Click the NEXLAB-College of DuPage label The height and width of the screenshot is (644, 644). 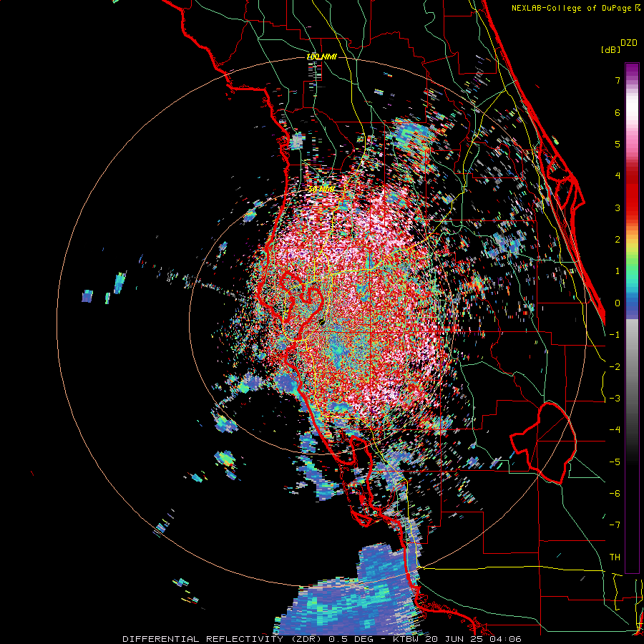pyautogui.click(x=575, y=8)
